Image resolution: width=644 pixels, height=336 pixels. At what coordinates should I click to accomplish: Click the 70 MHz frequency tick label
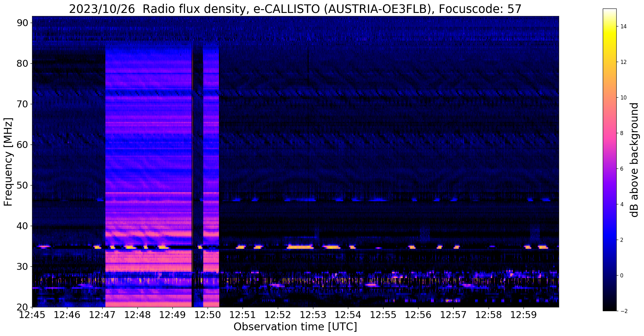pyautogui.click(x=23, y=104)
